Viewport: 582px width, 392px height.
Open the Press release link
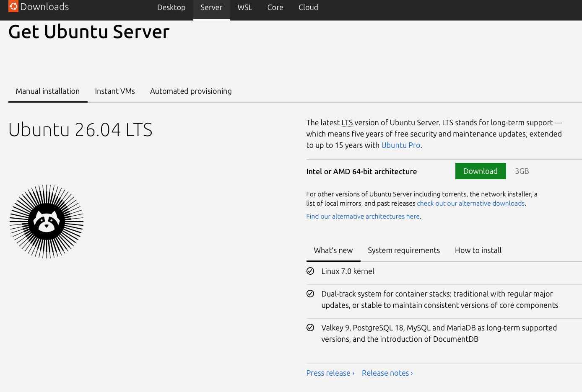click(x=330, y=373)
